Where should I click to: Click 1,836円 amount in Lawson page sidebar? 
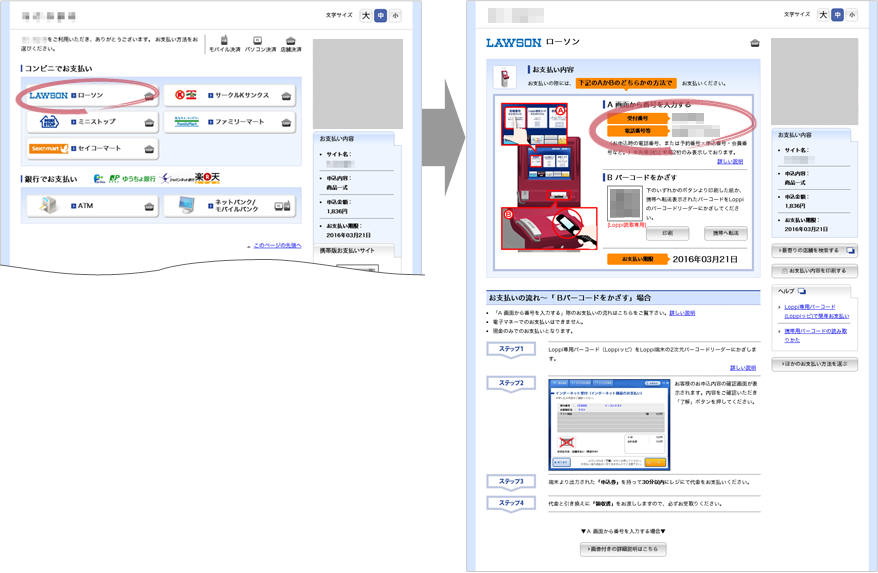795,206
